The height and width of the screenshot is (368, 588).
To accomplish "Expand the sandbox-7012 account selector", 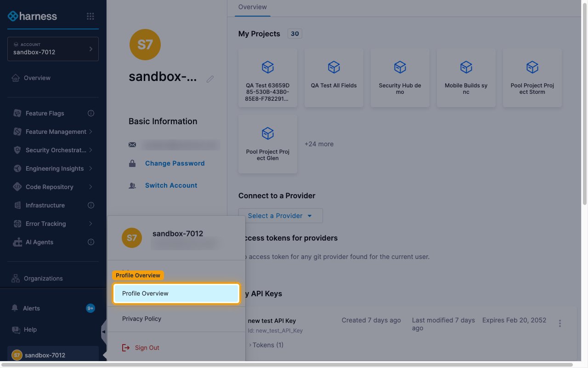I will (53, 49).
